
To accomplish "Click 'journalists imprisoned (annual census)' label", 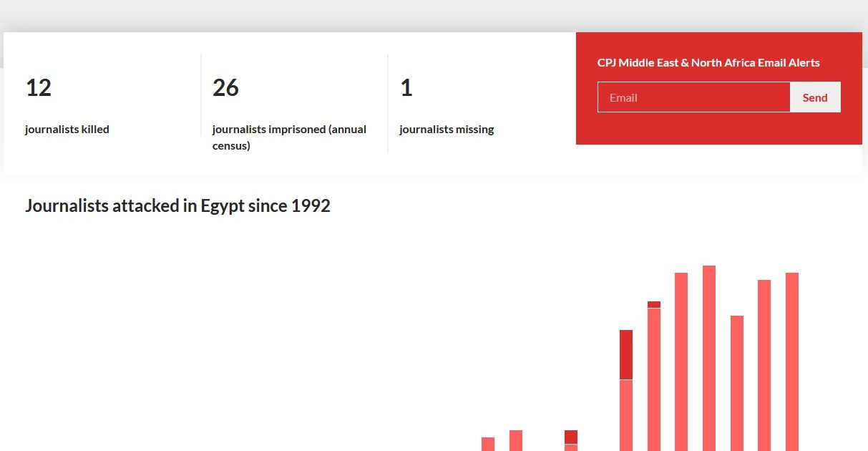I will [289, 137].
